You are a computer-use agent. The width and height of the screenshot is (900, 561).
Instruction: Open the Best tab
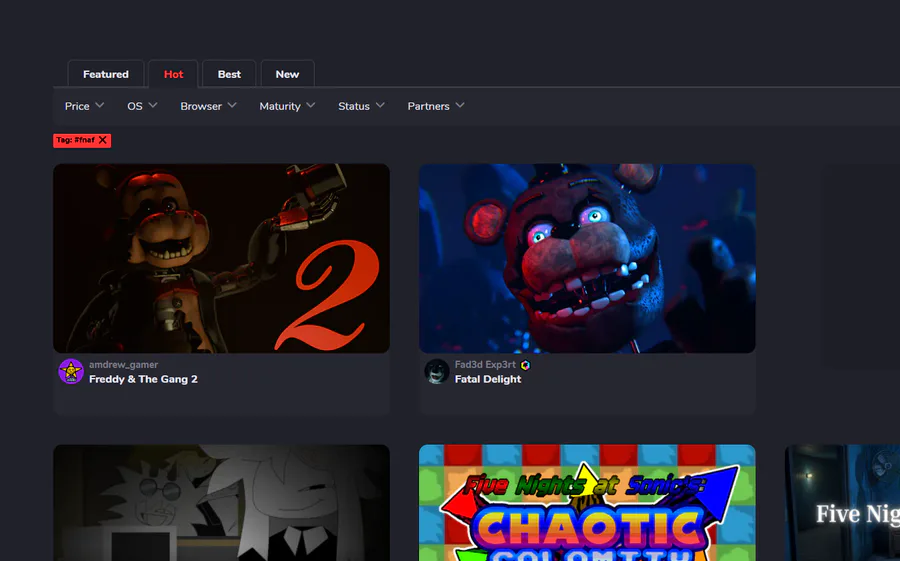[229, 74]
